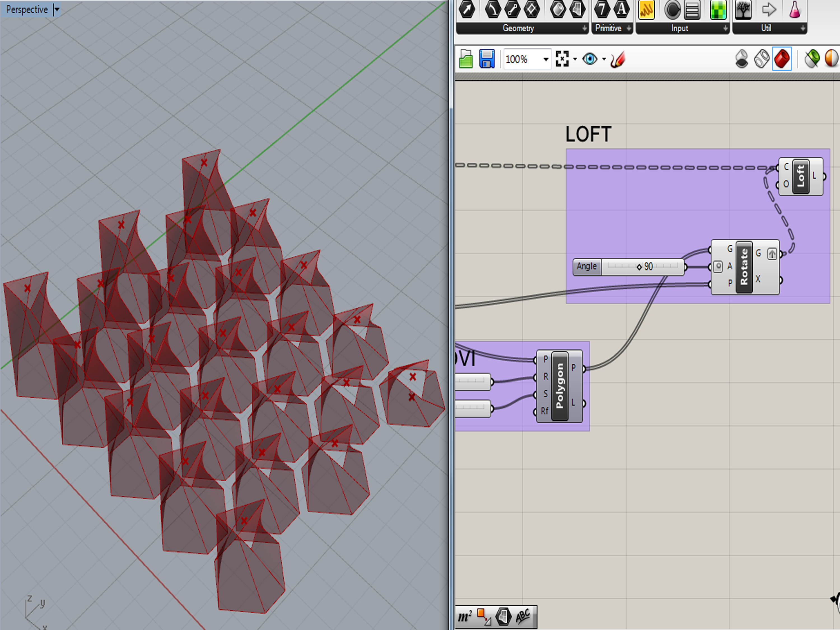Toggle preview only selected objects (green)

click(x=812, y=59)
